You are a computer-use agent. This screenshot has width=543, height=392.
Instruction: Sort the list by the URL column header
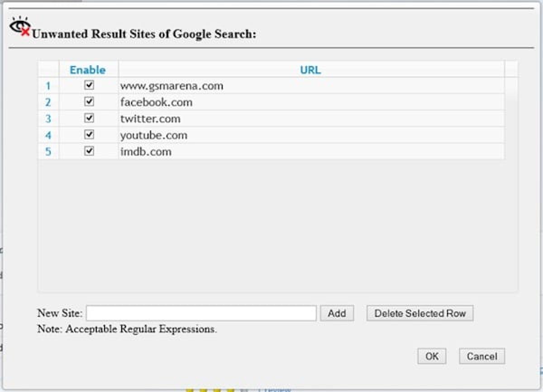point(310,70)
